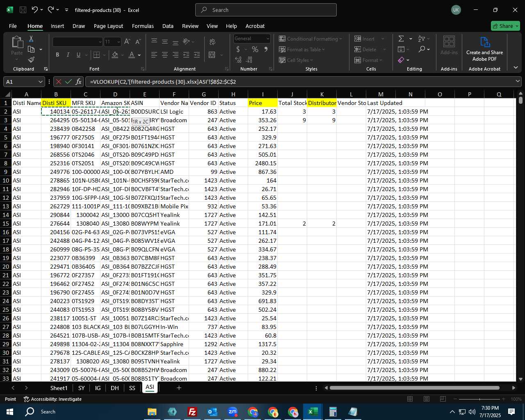This screenshot has width=525, height=420.
Task: Click the Find & Select magnifier icon
Action: (422, 49)
